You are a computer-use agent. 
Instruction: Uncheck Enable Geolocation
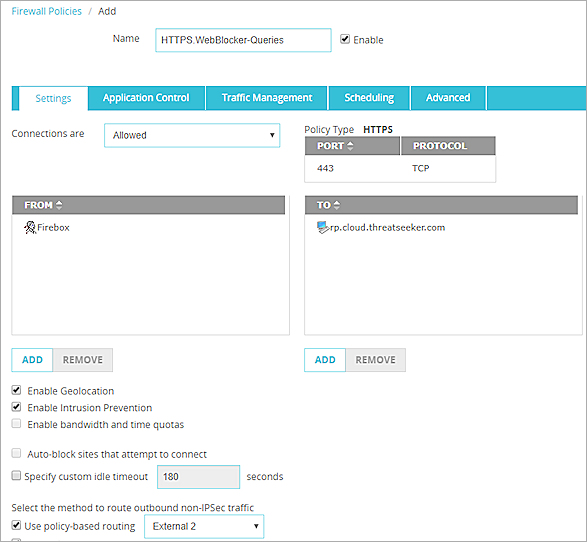tap(16, 390)
